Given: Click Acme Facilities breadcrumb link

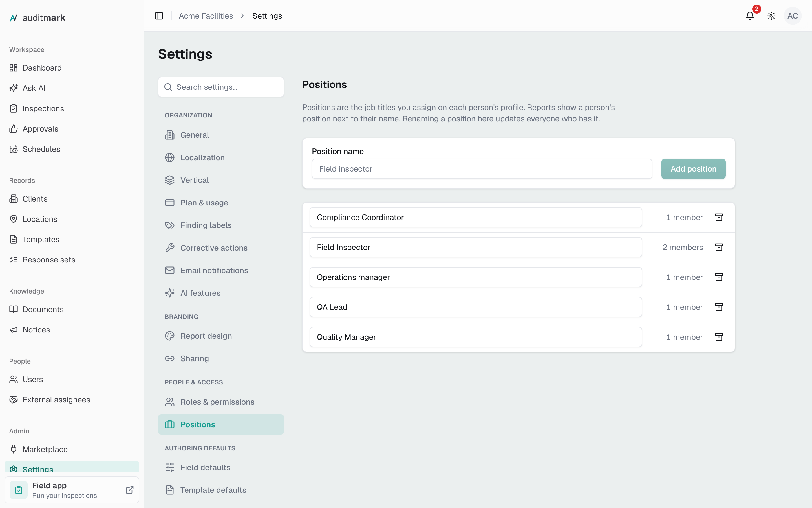Looking at the screenshot, I should coord(206,16).
